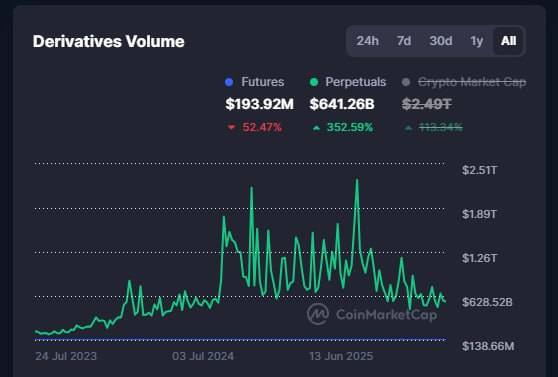The image size is (558, 377).
Task: Click the blue Futures legend dot
Action: 229,82
